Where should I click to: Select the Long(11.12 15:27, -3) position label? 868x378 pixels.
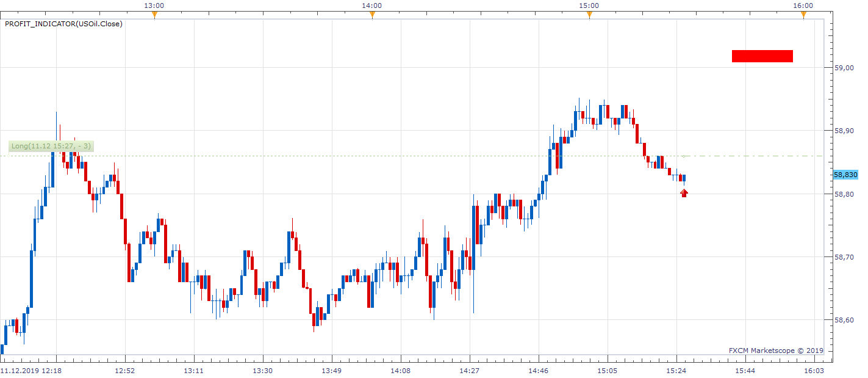point(51,146)
